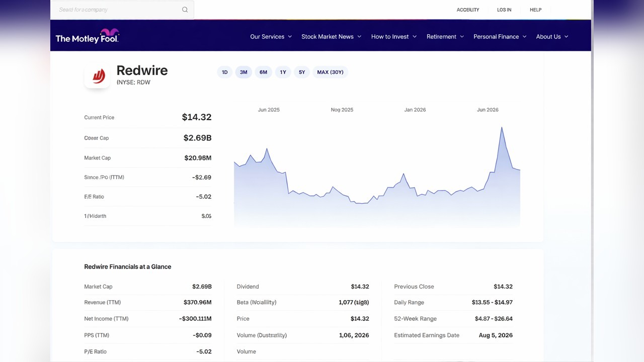
Task: Click the Log In link
Action: 504,10
